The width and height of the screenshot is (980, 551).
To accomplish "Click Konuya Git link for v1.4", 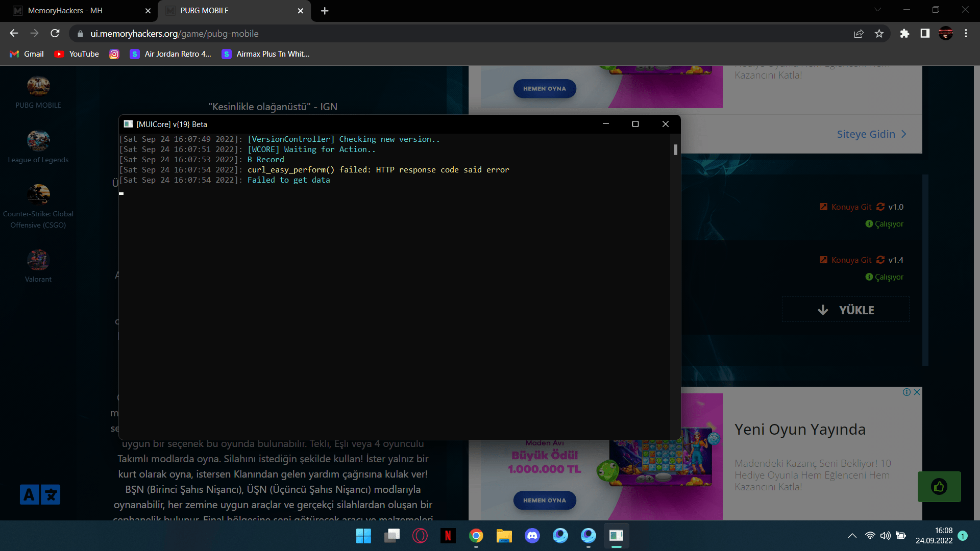I will [x=846, y=260].
